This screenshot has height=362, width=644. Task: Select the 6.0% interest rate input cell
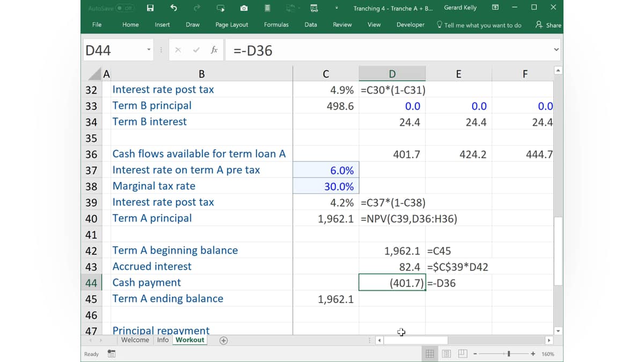click(x=326, y=170)
